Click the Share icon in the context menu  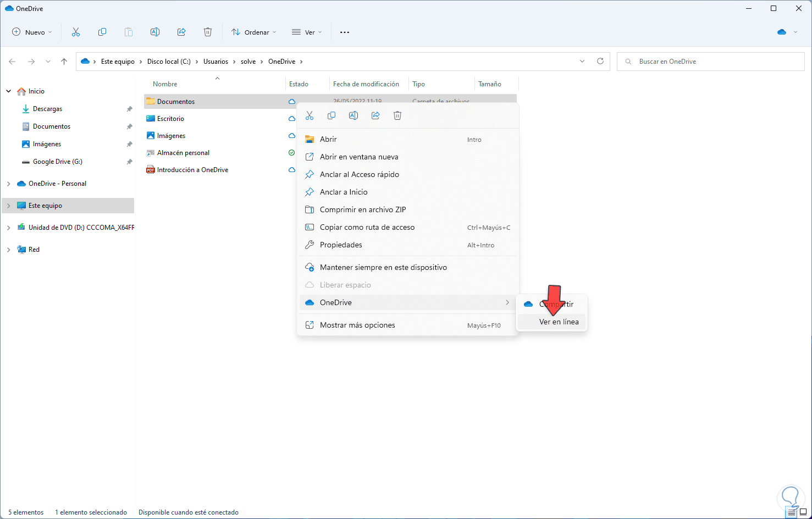[x=375, y=115]
